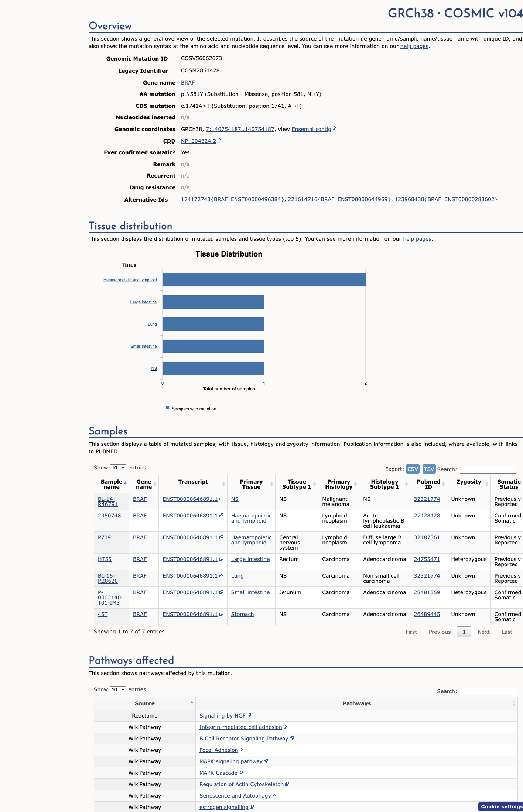Go to First page of samples
Screen dimensions: 523x812
tap(411, 632)
